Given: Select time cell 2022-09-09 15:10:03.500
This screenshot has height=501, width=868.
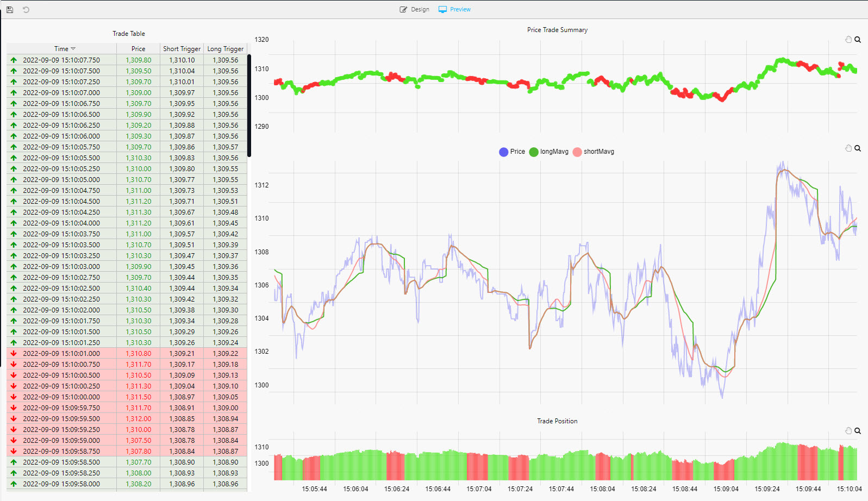Looking at the screenshot, I should (61, 245).
